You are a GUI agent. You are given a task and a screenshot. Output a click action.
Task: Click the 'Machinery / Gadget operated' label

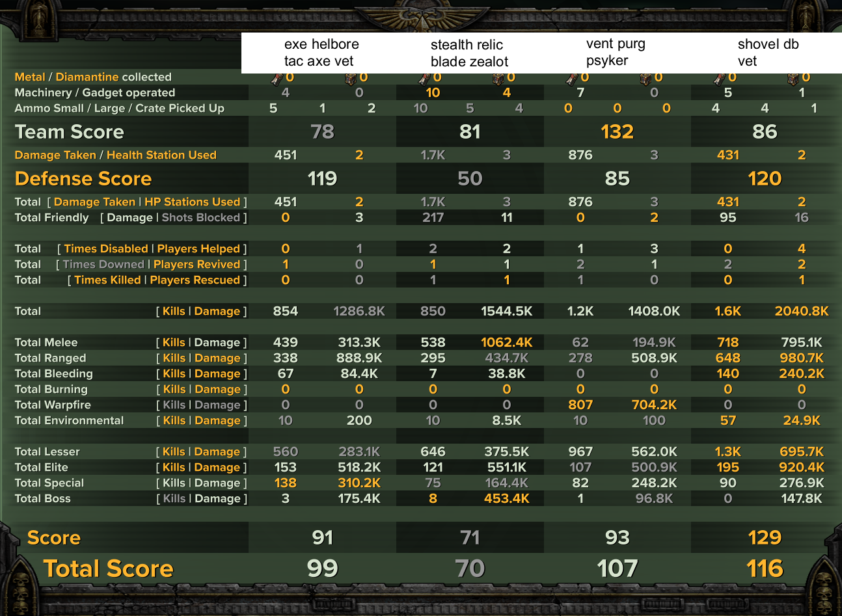[95, 92]
